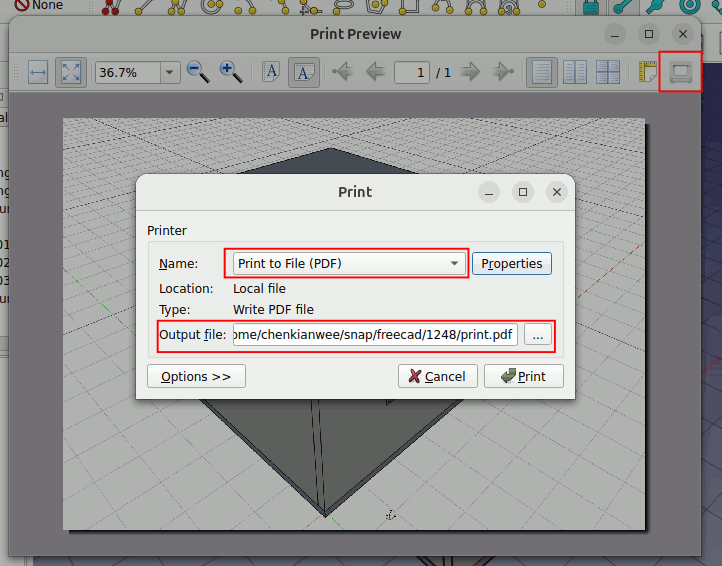Image resolution: width=722 pixels, height=566 pixels.
Task: Open the zoom percentage dropdown
Action: [169, 72]
